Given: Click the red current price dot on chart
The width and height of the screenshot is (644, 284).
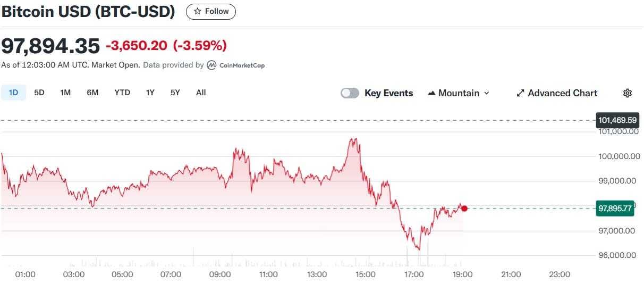Looking at the screenshot, I should [x=464, y=208].
